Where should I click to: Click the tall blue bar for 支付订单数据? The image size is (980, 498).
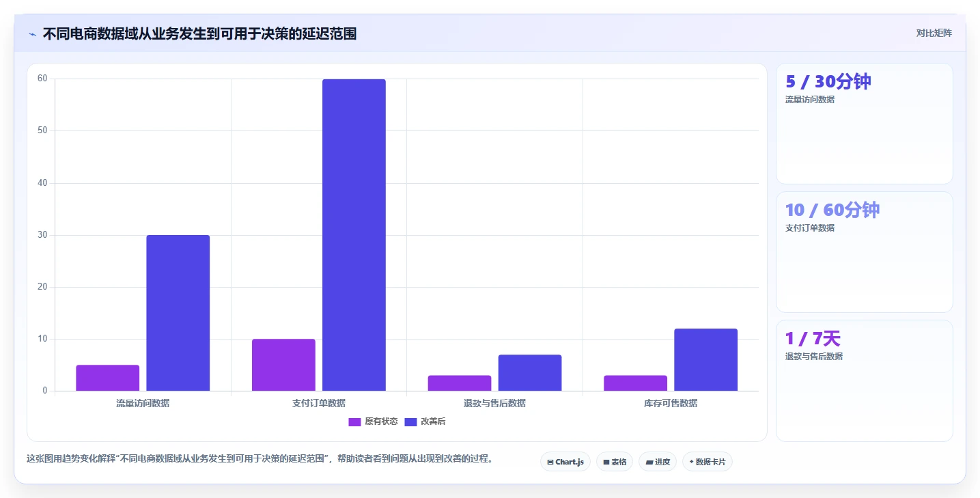point(354,235)
